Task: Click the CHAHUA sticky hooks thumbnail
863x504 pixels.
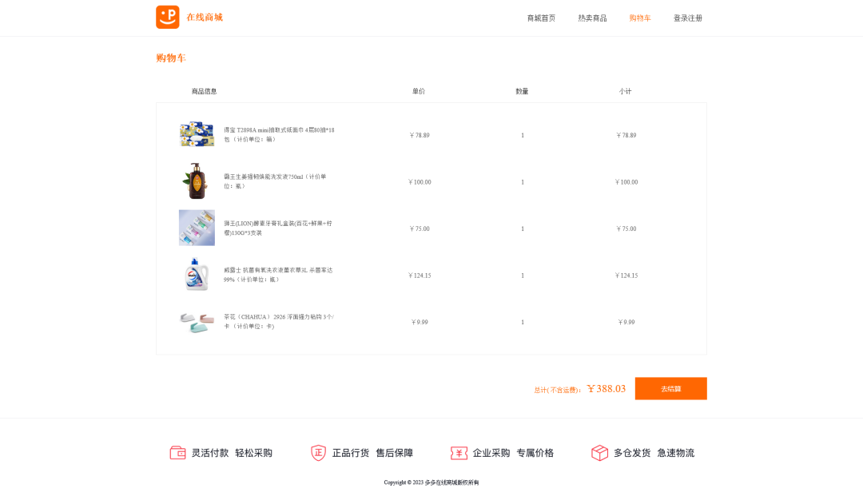Action: 197,322
